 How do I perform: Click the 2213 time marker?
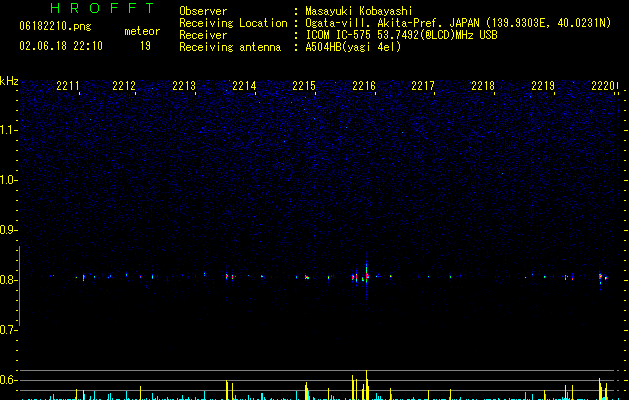tap(184, 86)
